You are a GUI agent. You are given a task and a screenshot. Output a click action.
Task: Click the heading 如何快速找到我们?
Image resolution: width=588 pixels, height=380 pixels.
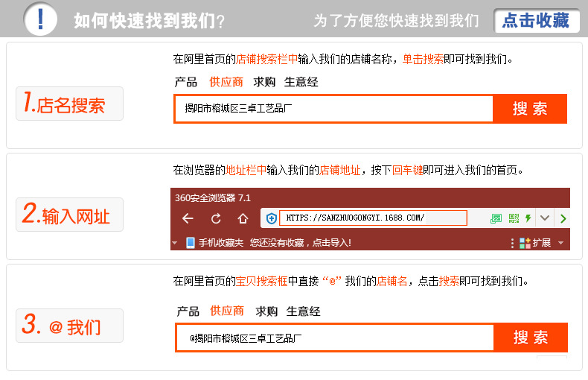(149, 21)
